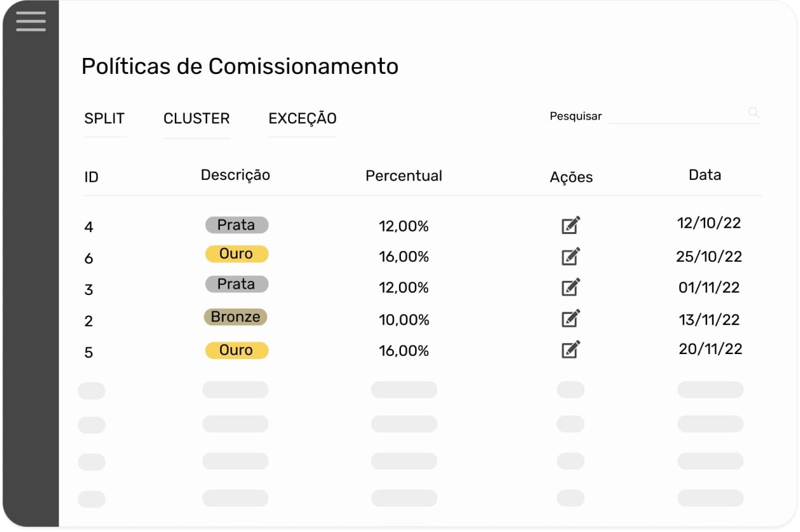The image size is (800, 532).
Task: Click the search magnifier icon
Action: (754, 113)
